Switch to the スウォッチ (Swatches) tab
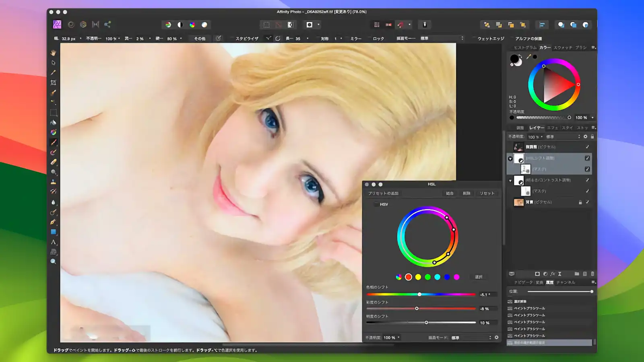The width and height of the screenshot is (644, 362). [x=563, y=47]
